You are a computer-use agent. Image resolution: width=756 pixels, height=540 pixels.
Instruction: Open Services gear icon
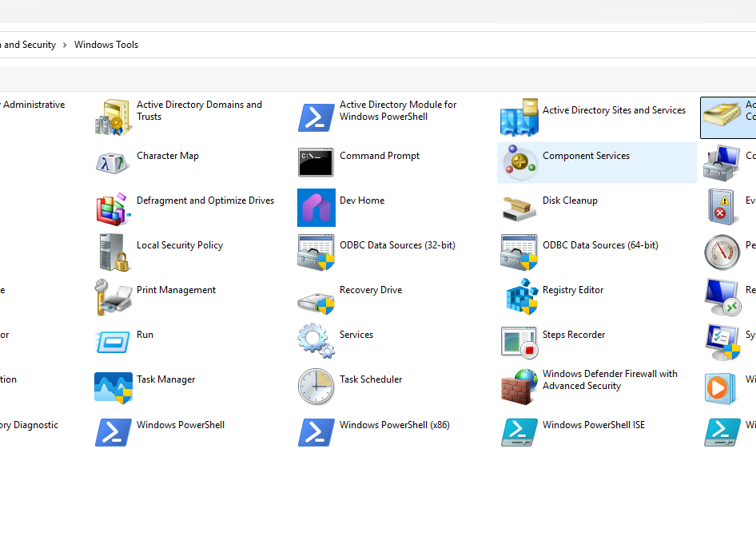(x=316, y=342)
